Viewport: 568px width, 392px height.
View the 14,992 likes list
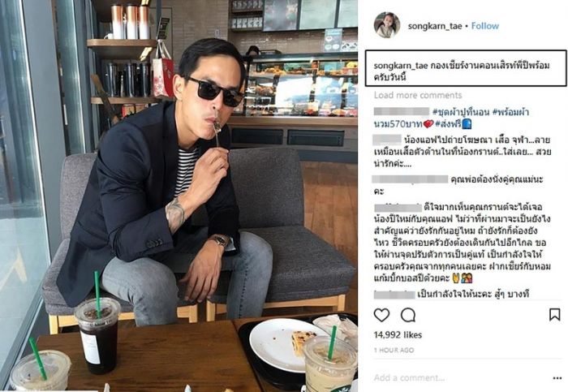tap(398, 334)
